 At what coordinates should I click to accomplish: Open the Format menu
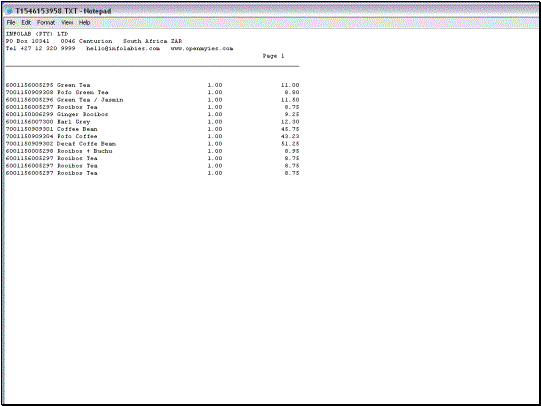click(46, 22)
